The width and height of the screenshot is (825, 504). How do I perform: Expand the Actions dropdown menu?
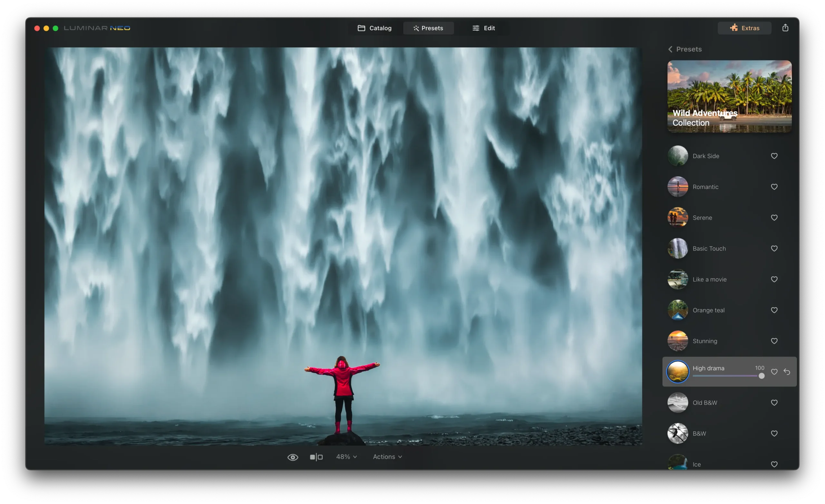(387, 457)
